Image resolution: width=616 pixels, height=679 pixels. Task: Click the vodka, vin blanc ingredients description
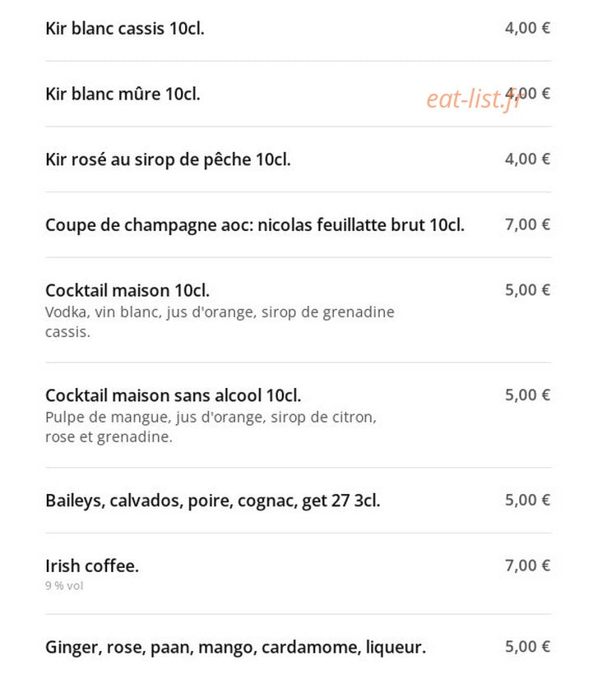[x=220, y=321]
